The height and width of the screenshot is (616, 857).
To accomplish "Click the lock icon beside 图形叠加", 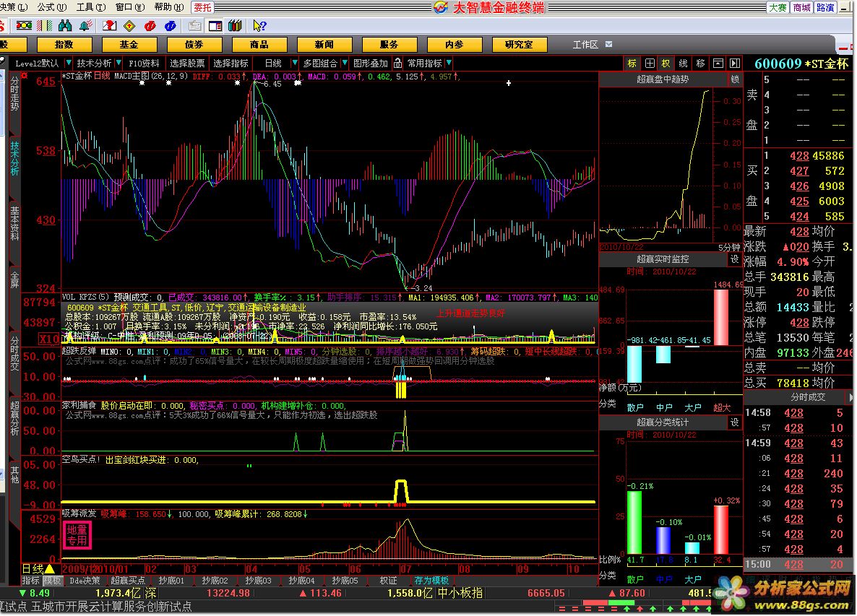I will point(398,64).
